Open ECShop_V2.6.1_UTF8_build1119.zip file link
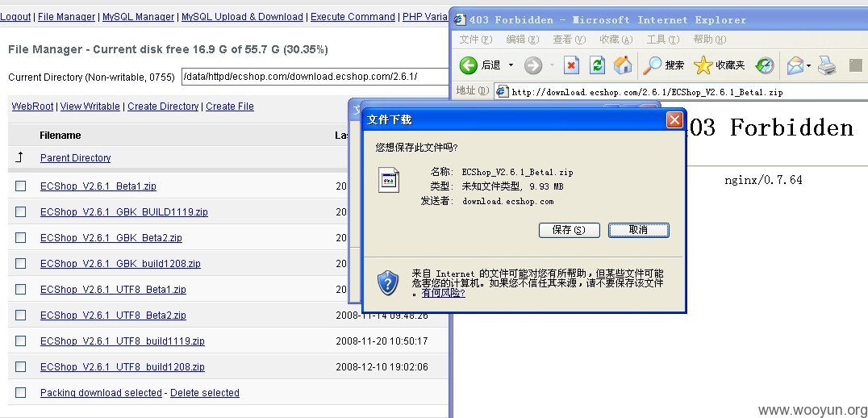868x418 pixels. pos(123,341)
